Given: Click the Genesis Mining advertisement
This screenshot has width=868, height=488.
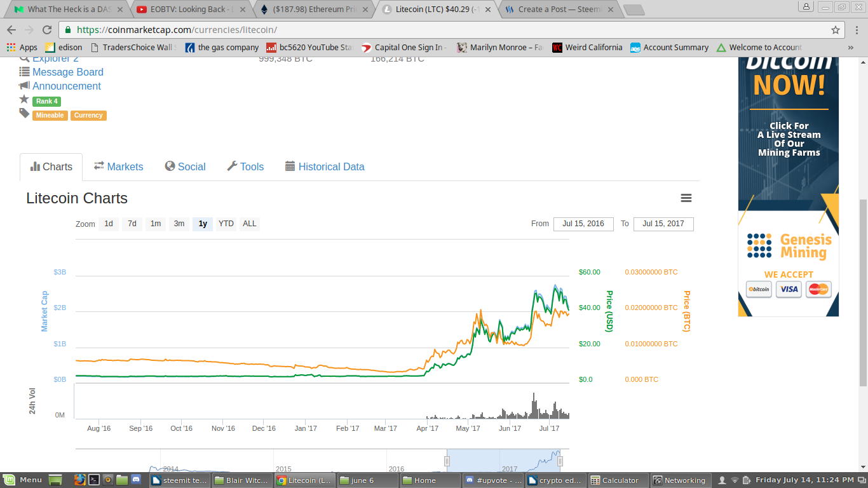Looking at the screenshot, I should coord(788,186).
